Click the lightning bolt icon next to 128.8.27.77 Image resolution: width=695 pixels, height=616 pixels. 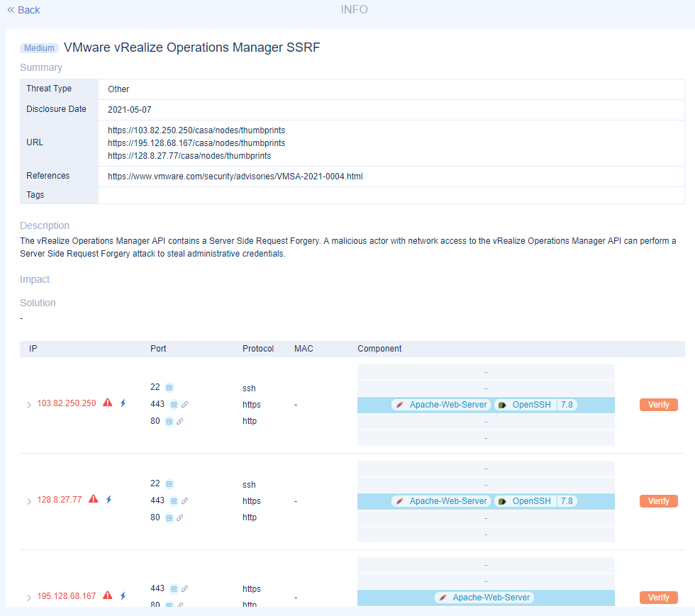[109, 500]
